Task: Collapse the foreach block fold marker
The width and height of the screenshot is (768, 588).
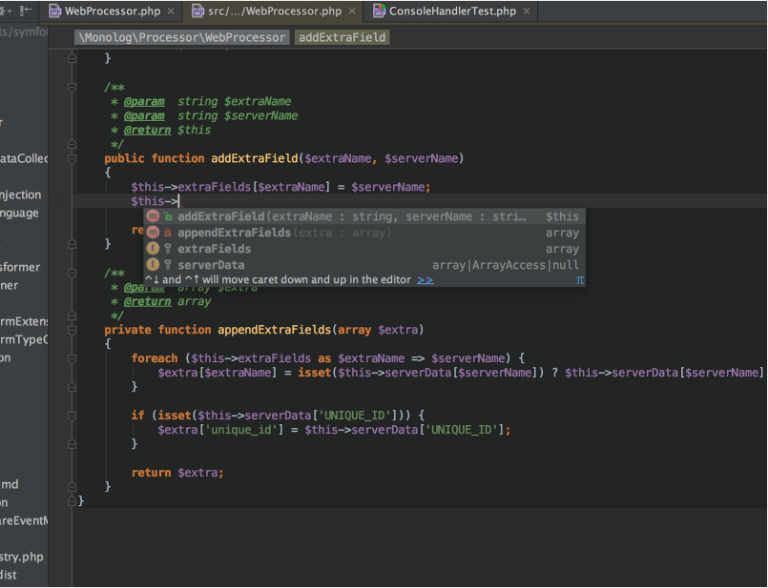Action: (x=71, y=358)
